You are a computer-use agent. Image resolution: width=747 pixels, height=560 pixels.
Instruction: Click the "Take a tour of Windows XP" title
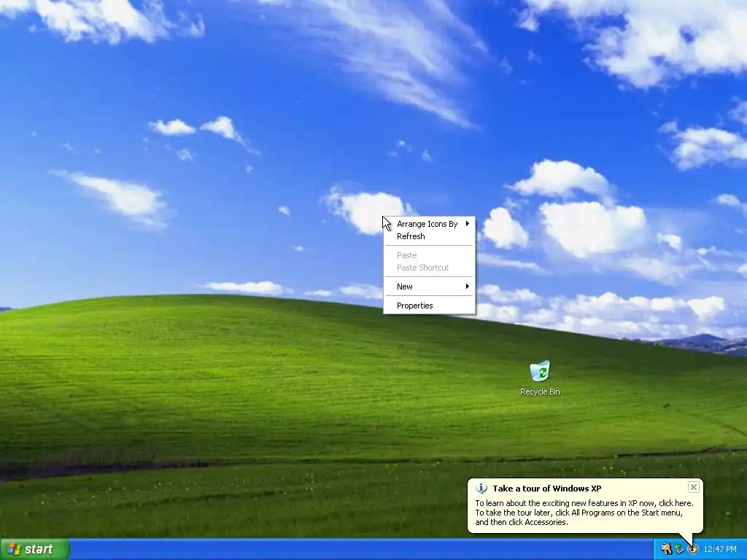[547, 488]
